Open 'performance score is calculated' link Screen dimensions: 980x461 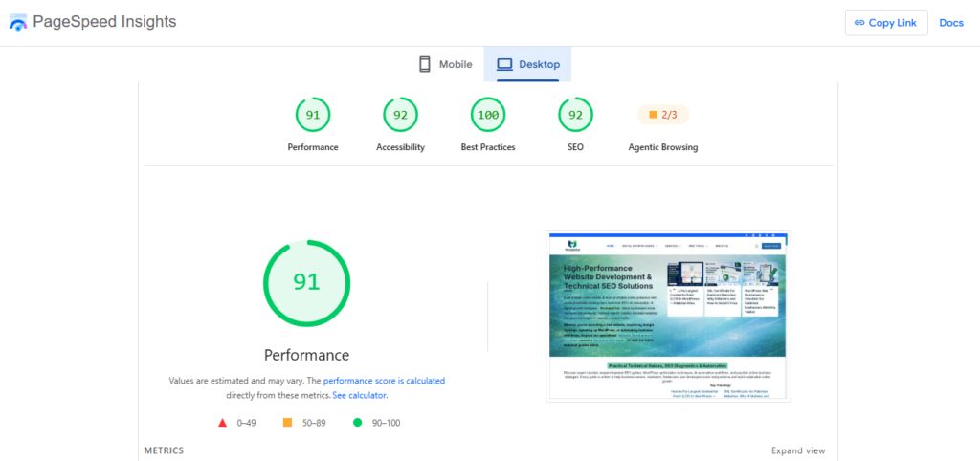coord(385,380)
